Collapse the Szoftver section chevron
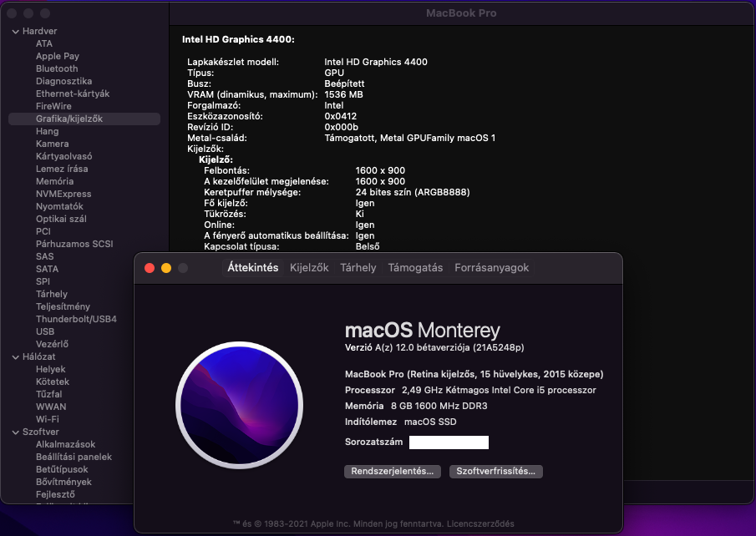 [15, 432]
